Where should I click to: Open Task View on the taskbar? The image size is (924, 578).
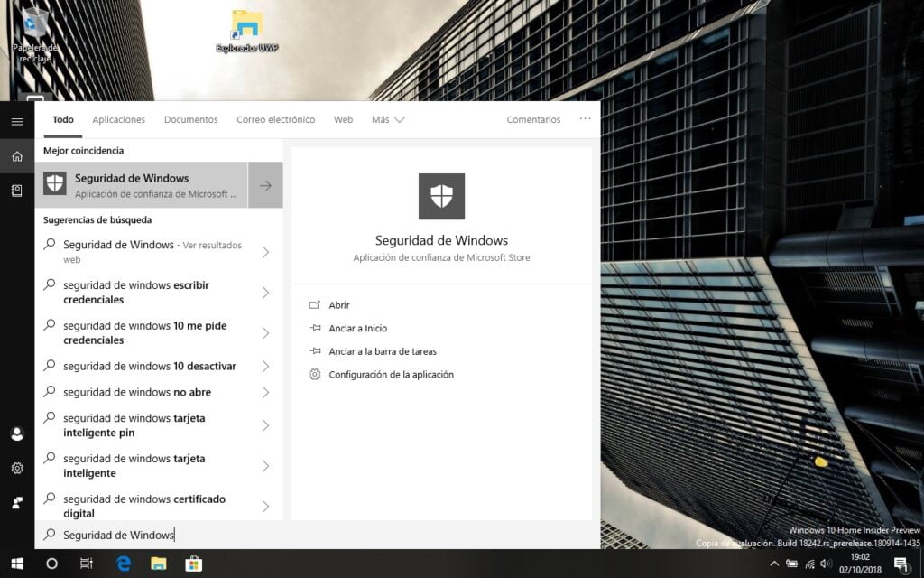(x=87, y=564)
